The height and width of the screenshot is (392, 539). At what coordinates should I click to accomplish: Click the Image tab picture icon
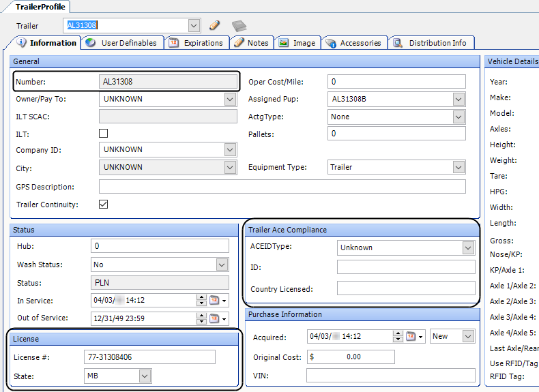(x=283, y=42)
